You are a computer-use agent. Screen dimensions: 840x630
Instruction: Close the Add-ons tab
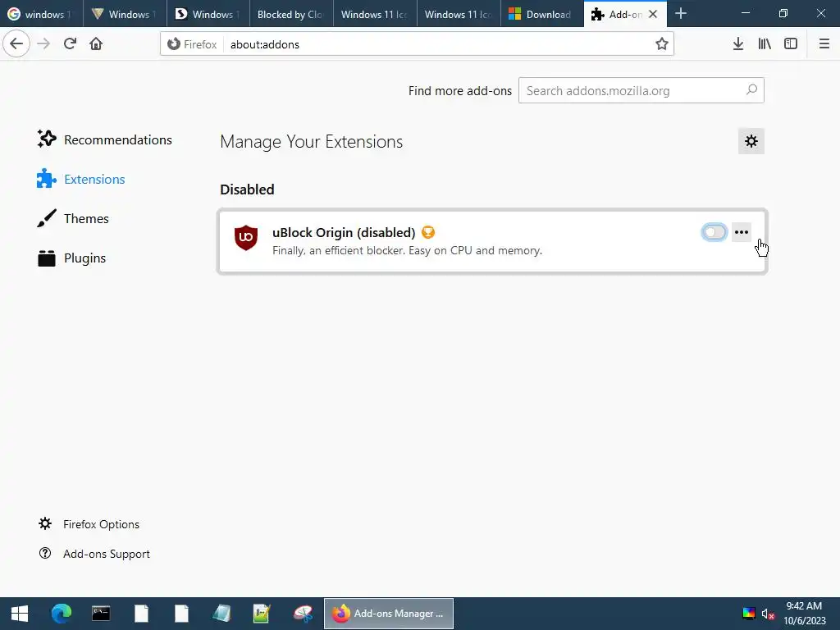tap(653, 15)
